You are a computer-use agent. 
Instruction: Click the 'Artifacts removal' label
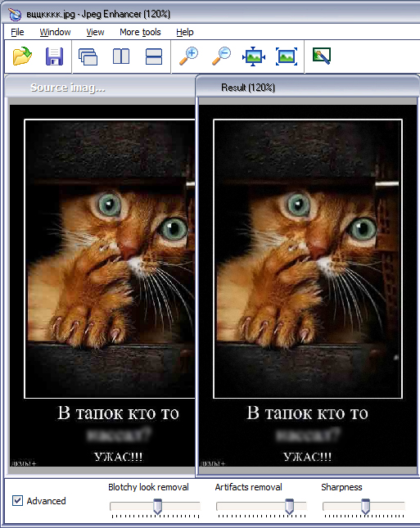click(249, 487)
